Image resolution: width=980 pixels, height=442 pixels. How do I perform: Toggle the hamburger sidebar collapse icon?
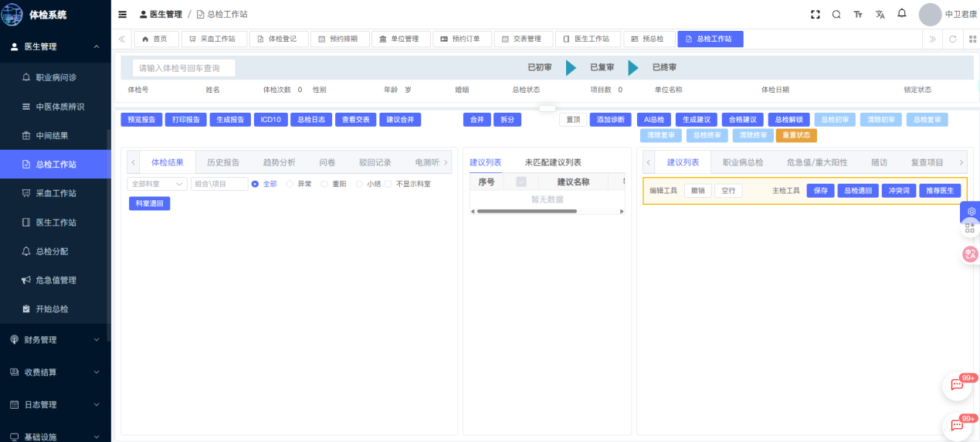[123, 15]
